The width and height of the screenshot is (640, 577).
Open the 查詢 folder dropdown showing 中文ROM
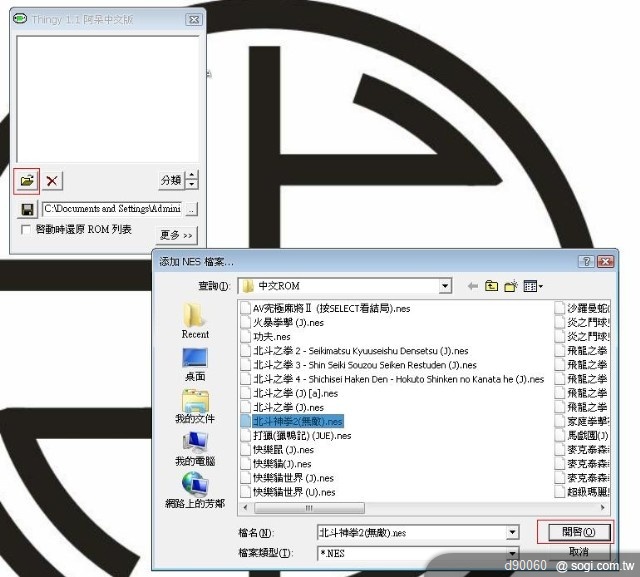(x=445, y=286)
